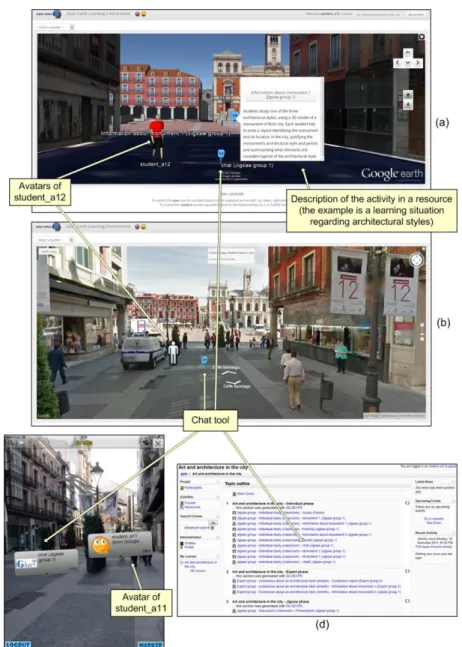This screenshot has width=462, height=647.
Task: Collapse the People block in Moodle
Action: point(218,482)
